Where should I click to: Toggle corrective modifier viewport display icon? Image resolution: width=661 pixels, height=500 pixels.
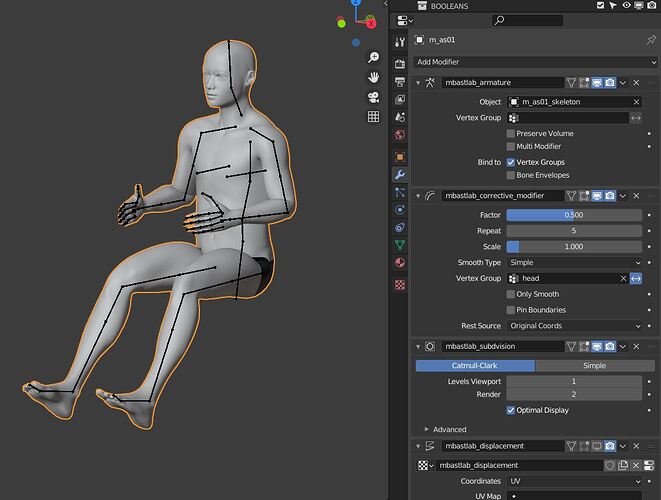(597, 196)
